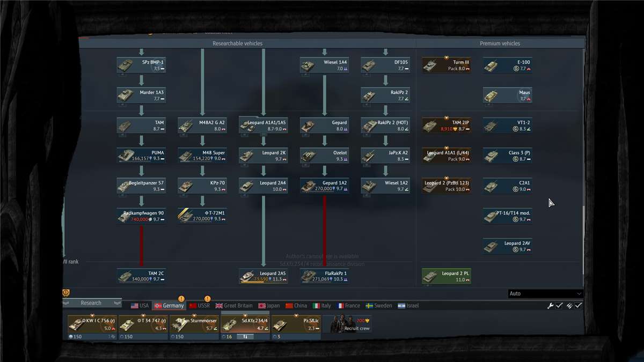Viewport: 644px width, 362px height.
Task: Open the TAM vehicle in researchable tree
Action: (141, 125)
